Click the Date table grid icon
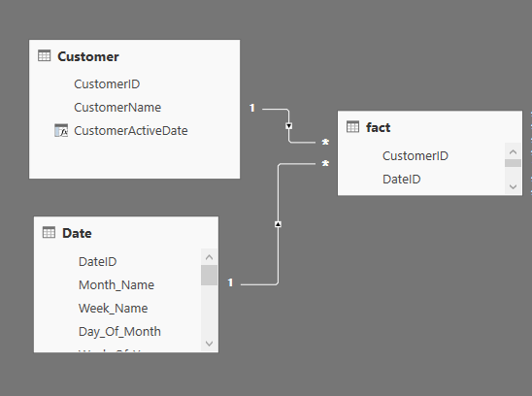532x396 pixels. pyautogui.click(x=49, y=232)
